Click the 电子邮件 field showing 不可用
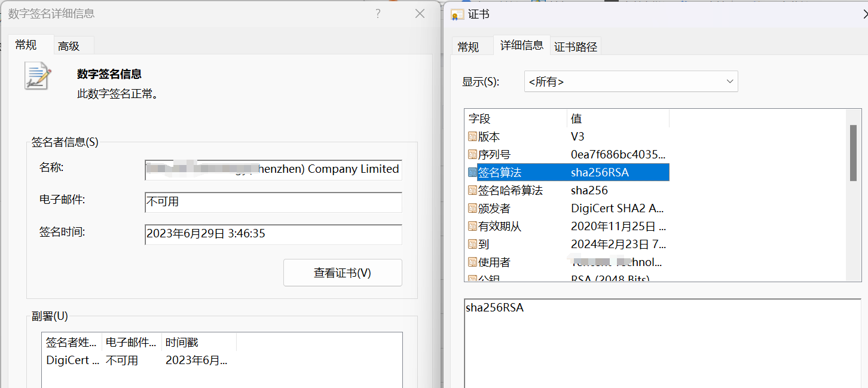The image size is (868, 388). pos(273,202)
